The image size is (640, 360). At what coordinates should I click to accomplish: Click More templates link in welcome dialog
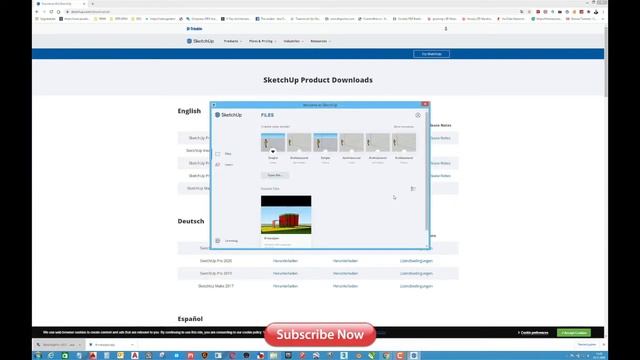tap(403, 127)
